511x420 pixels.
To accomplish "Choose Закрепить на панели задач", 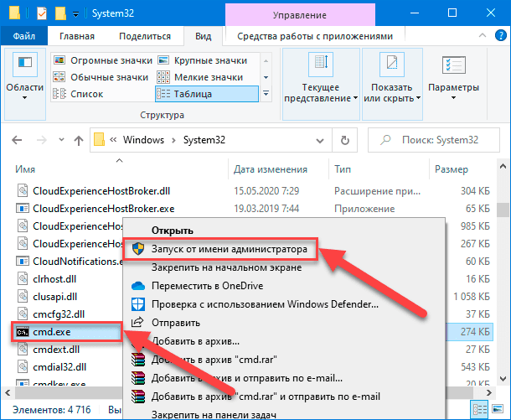I will (x=283, y=414).
